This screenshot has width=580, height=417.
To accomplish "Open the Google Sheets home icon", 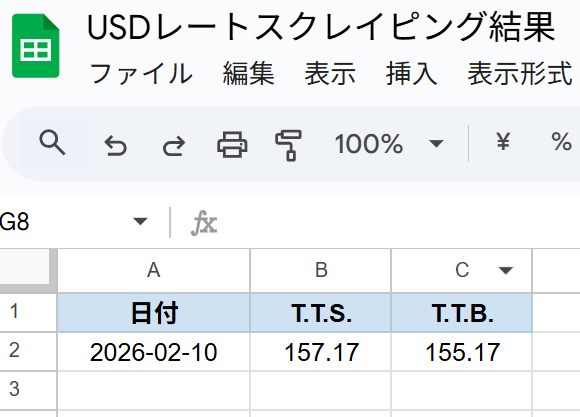I will [x=36, y=46].
